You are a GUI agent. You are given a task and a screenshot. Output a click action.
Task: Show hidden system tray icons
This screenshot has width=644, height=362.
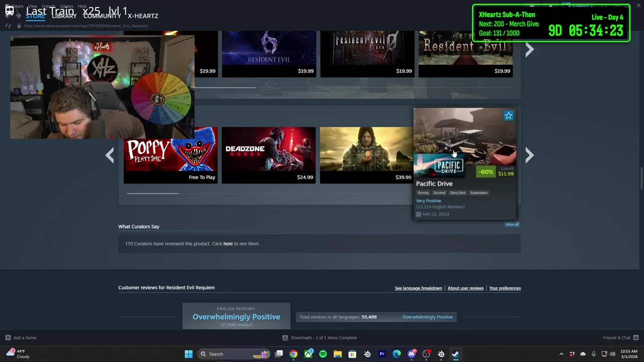pyautogui.click(x=561, y=354)
